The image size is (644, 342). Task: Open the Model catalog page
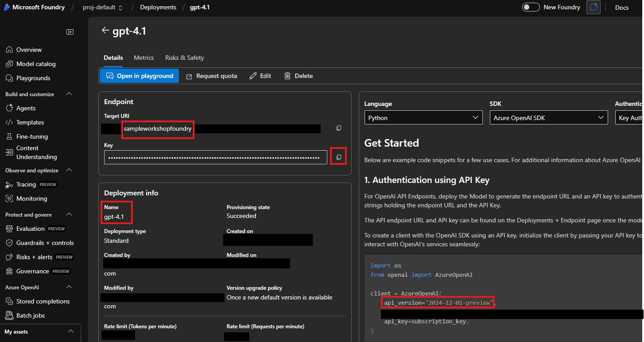36,64
